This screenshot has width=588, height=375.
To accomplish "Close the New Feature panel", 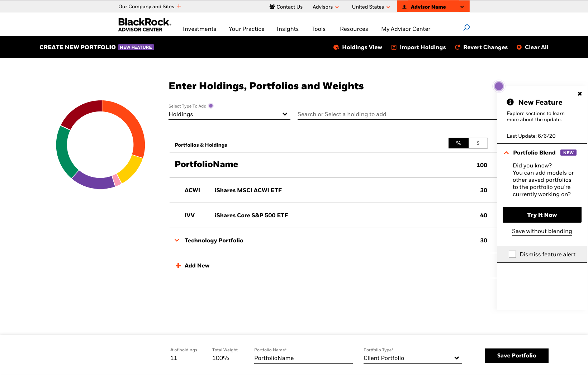I will (x=580, y=94).
